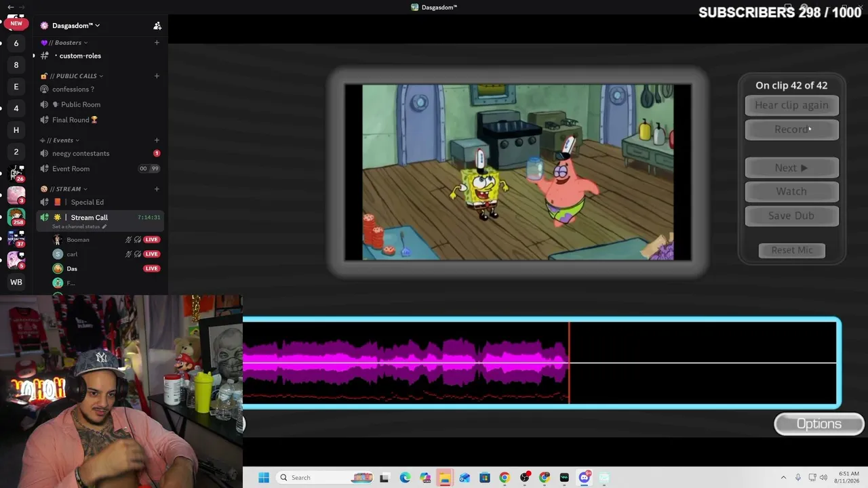This screenshot has width=868, height=488.
Task: Click the microphone icon in system tray
Action: point(798,478)
